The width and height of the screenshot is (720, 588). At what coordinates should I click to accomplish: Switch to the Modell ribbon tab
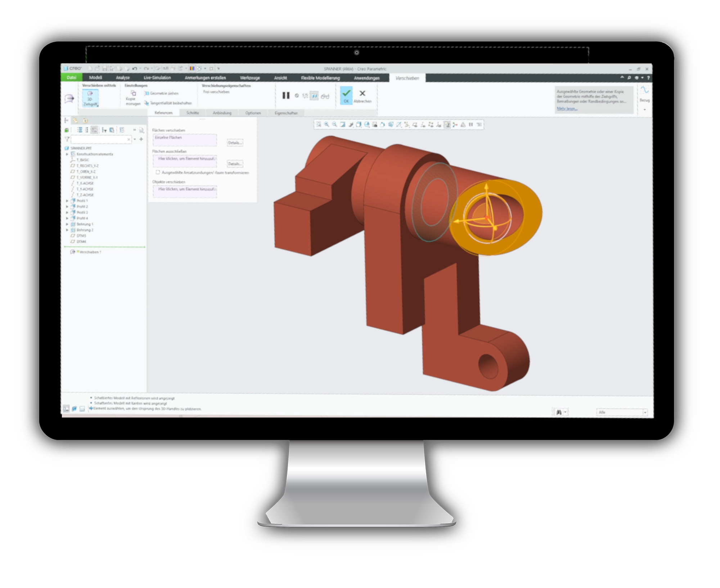(95, 77)
